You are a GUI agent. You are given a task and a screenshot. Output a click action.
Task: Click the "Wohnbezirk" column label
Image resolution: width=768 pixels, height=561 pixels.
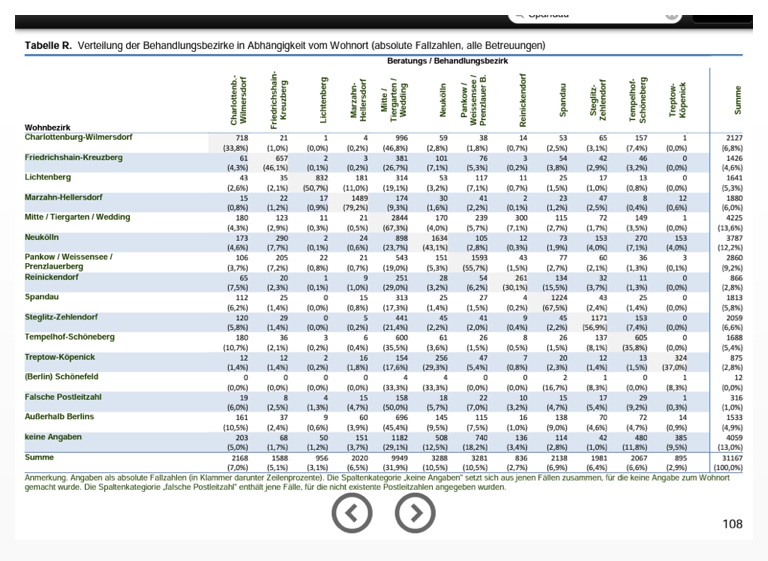pos(48,128)
